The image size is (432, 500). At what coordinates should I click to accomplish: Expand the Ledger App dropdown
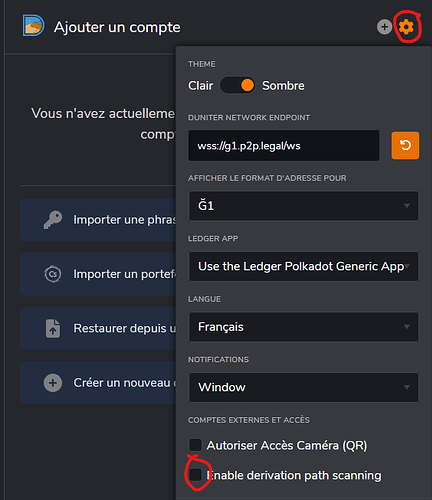[303, 266]
